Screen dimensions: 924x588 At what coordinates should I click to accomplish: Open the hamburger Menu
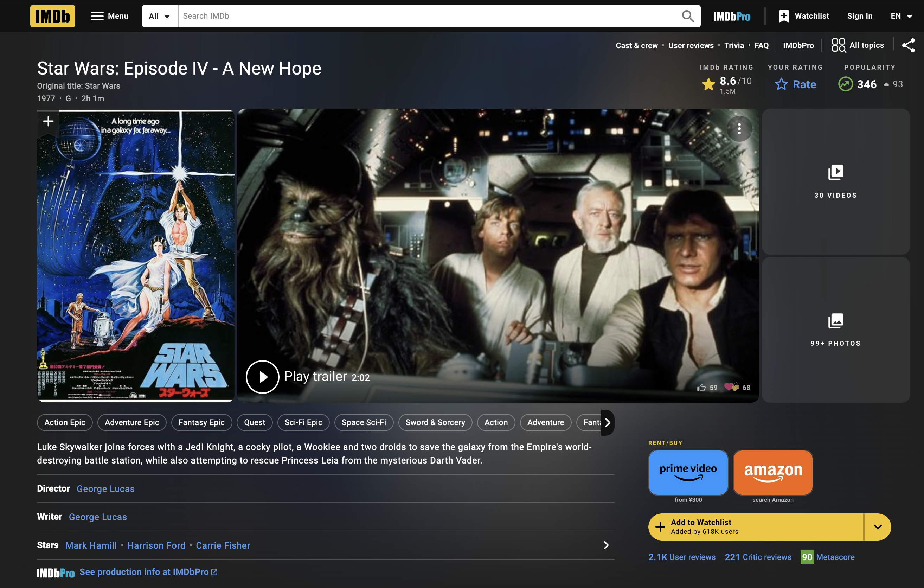pyautogui.click(x=109, y=16)
